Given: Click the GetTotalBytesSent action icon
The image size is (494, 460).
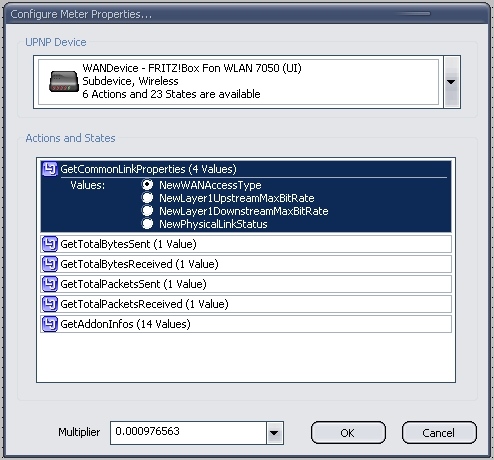Looking at the screenshot, I should (x=50, y=244).
